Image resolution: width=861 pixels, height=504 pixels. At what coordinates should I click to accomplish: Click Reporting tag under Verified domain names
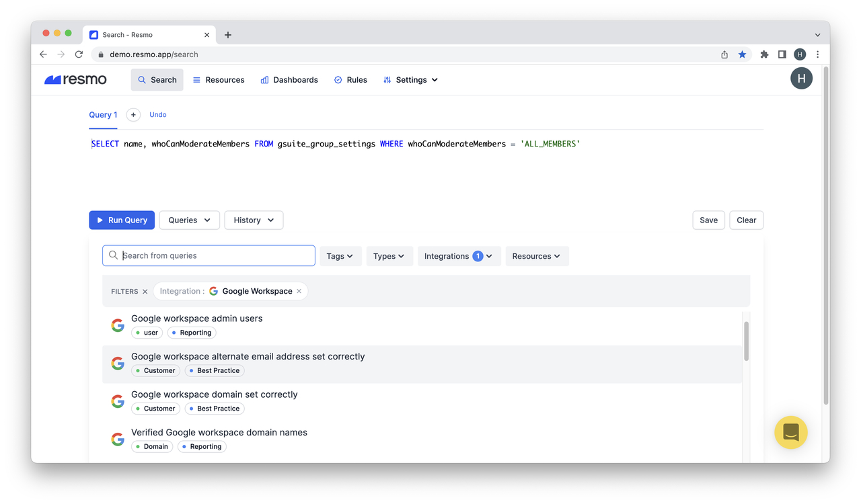pos(202,446)
